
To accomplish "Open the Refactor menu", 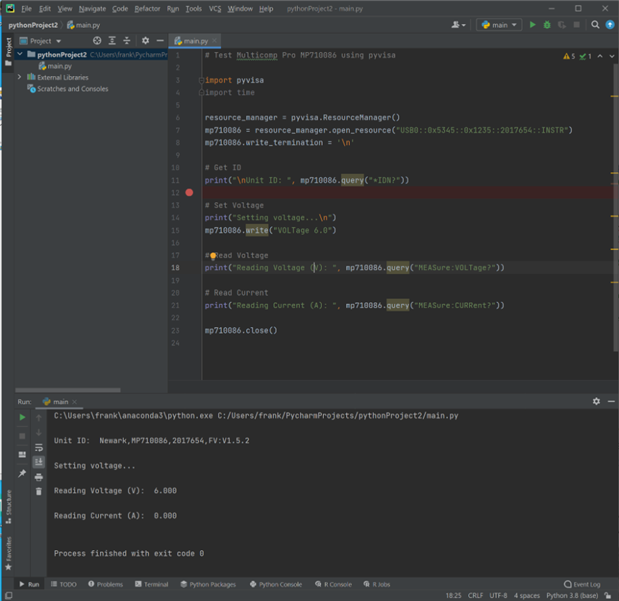I will tap(147, 8).
